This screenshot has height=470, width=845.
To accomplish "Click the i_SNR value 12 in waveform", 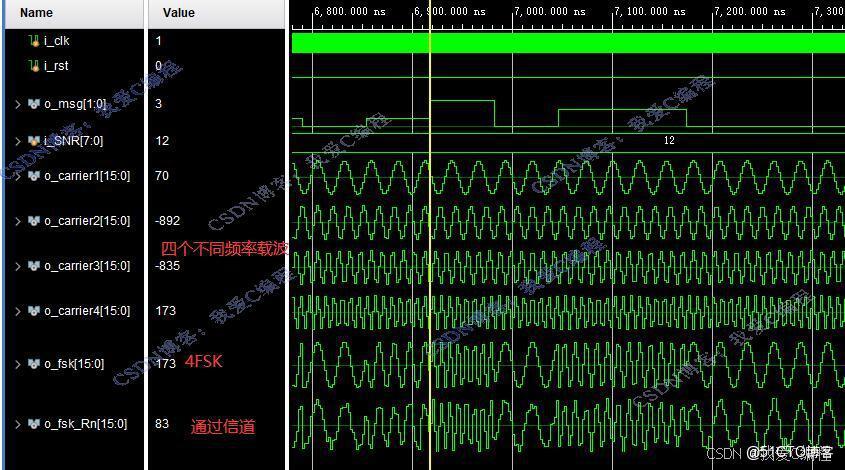I will tap(669, 141).
